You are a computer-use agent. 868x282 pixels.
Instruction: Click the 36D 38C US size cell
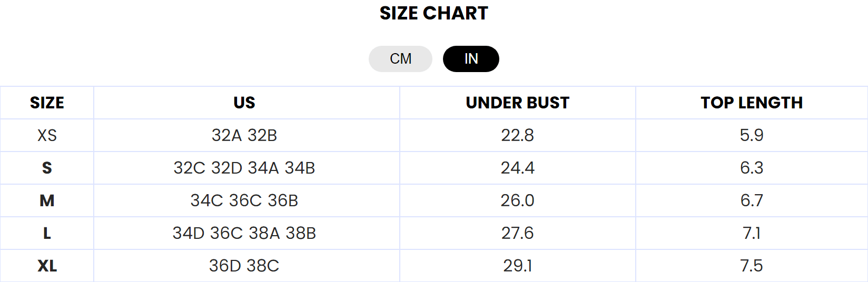244,266
